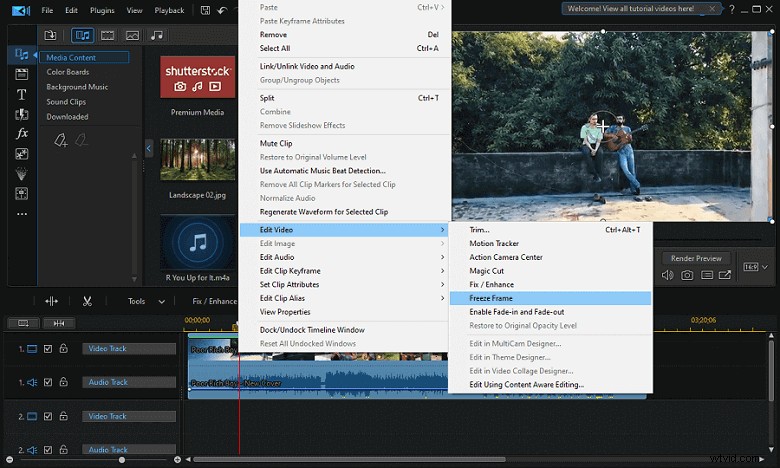
Task: Filter library by audio icon
Action: coord(157,35)
